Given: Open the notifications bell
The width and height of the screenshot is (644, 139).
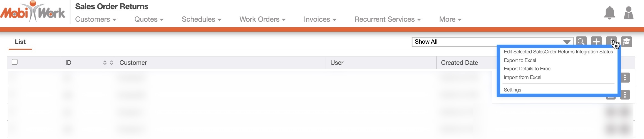Looking at the screenshot, I should 609,13.
